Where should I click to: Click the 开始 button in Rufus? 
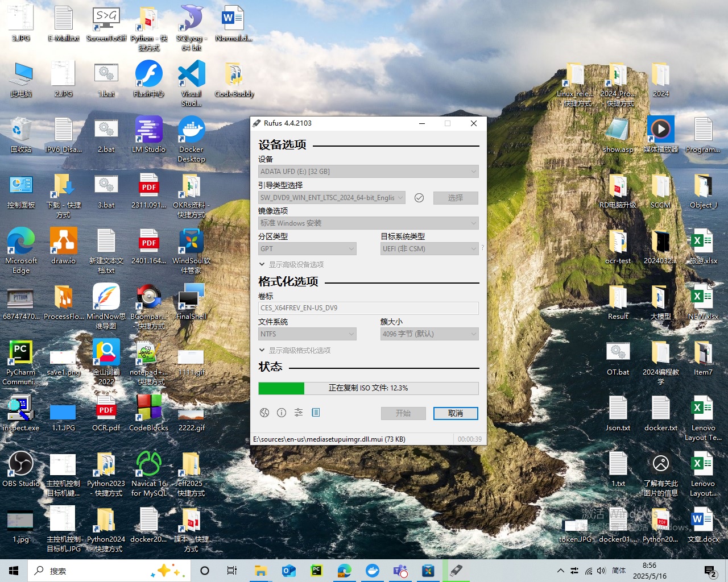403,413
